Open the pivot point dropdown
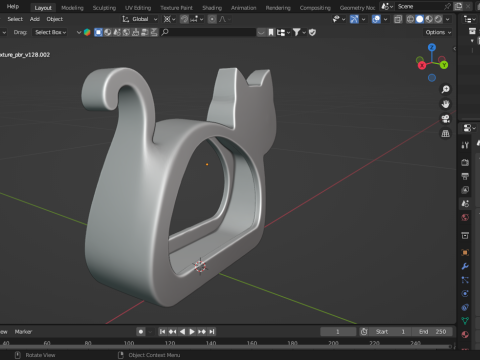This screenshot has height=360, width=480. pyautogui.click(x=169, y=19)
